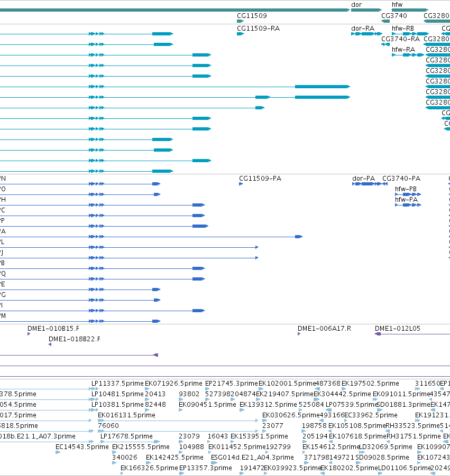Select the 191472 EST label
Viewport: 450px width, 476px height.
click(x=252, y=468)
